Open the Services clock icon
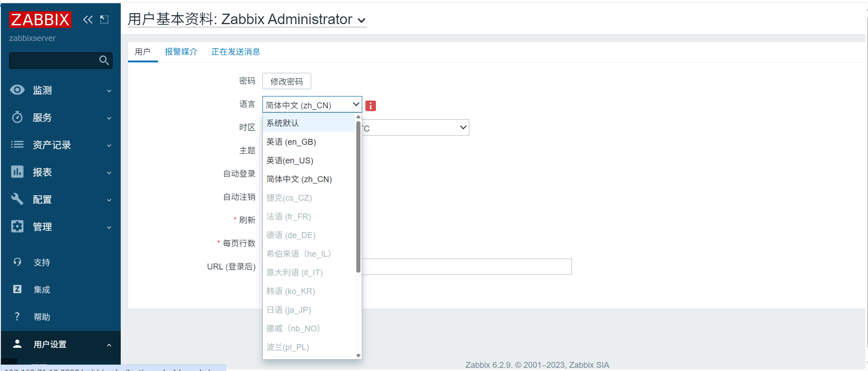The height and width of the screenshot is (371, 868). pos(17,117)
